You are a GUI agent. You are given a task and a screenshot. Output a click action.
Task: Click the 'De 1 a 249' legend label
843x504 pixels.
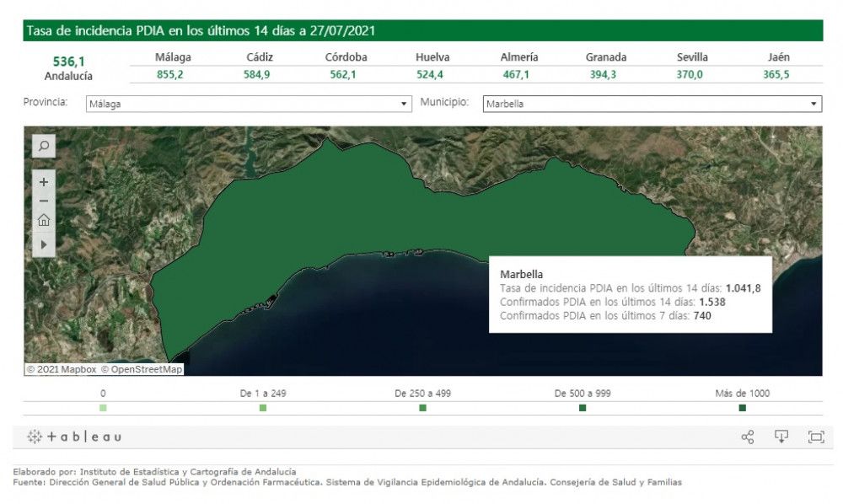coord(263,394)
